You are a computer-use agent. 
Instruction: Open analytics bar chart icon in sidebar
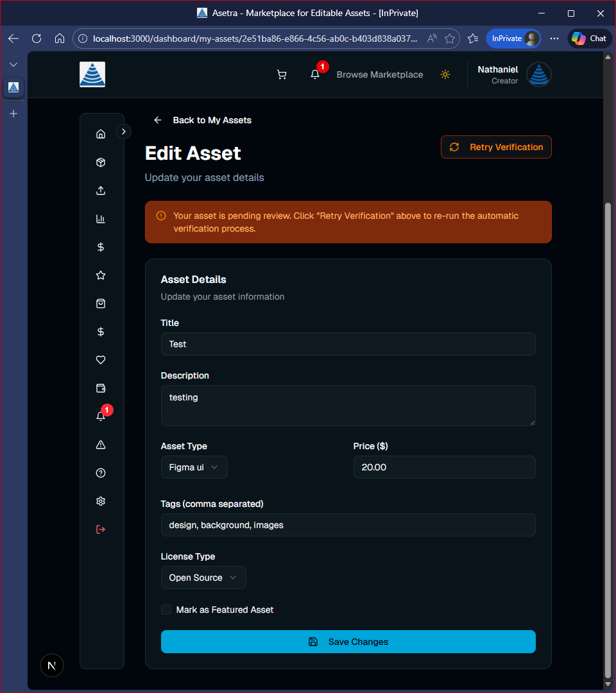(101, 219)
